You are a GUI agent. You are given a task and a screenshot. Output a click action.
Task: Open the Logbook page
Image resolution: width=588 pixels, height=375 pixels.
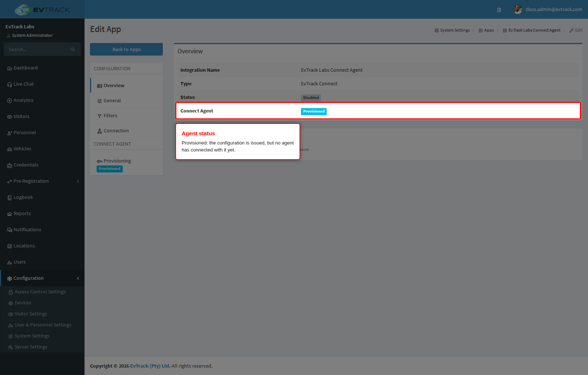[42, 197]
